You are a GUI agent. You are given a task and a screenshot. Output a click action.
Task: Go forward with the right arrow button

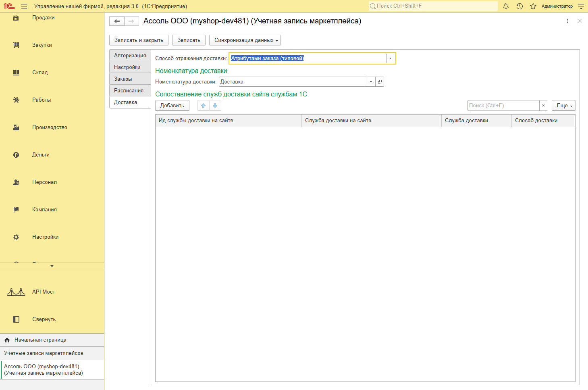point(131,21)
